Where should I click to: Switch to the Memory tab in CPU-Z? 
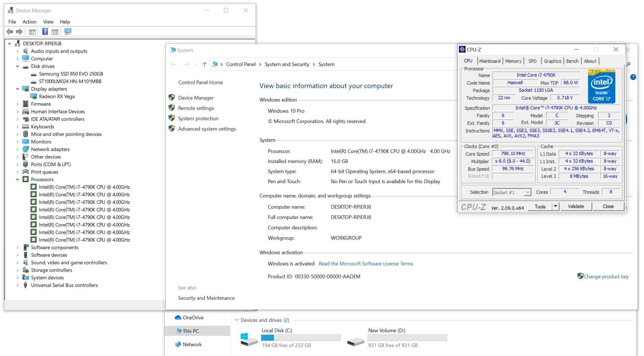(x=513, y=61)
